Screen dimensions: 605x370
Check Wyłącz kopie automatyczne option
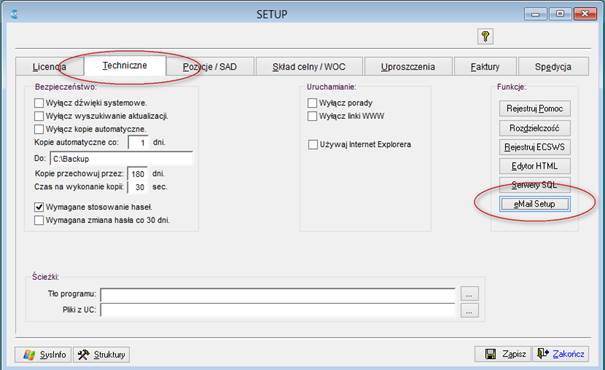click(x=39, y=129)
